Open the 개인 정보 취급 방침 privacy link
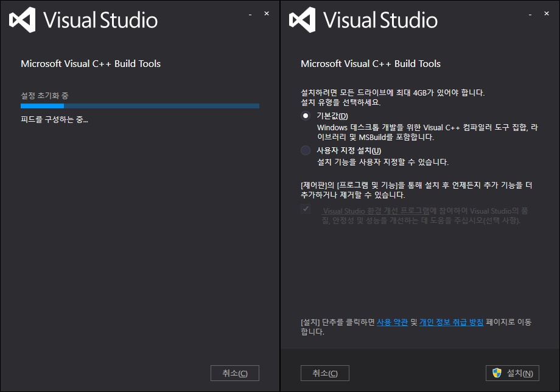Viewport: 560px width, 392px height. [452, 322]
